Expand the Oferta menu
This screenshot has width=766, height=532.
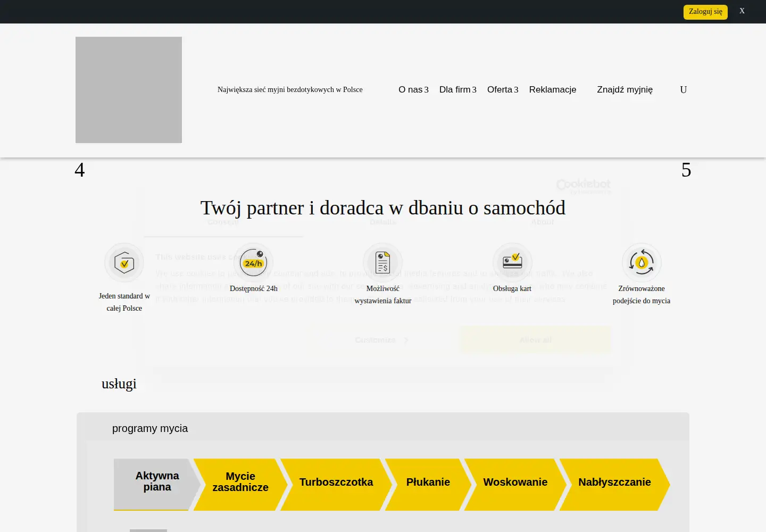pos(503,90)
